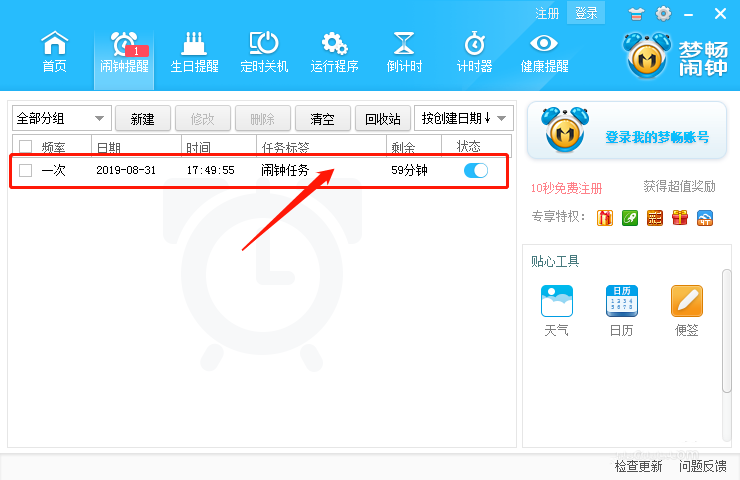Click 检查更新 check for updates
This screenshot has width=740, height=480.
639,466
